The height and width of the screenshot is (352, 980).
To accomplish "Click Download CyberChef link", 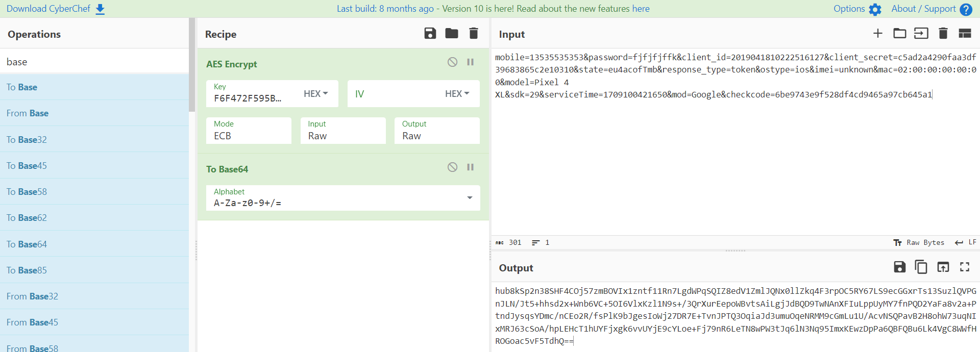I will pos(55,9).
